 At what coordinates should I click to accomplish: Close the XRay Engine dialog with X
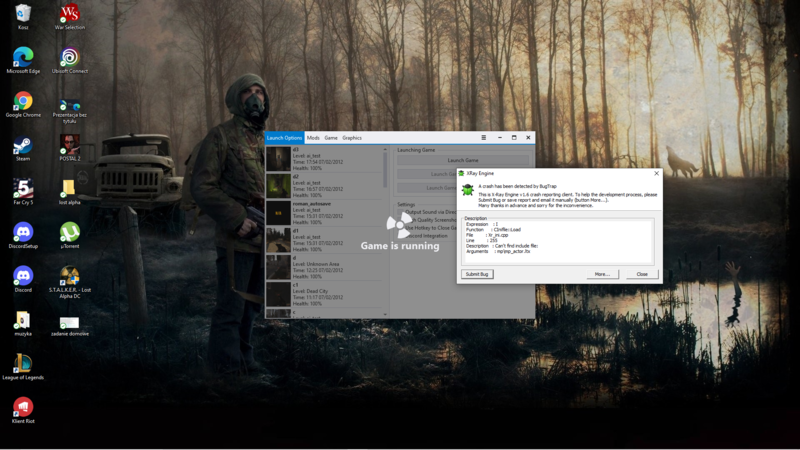point(657,173)
